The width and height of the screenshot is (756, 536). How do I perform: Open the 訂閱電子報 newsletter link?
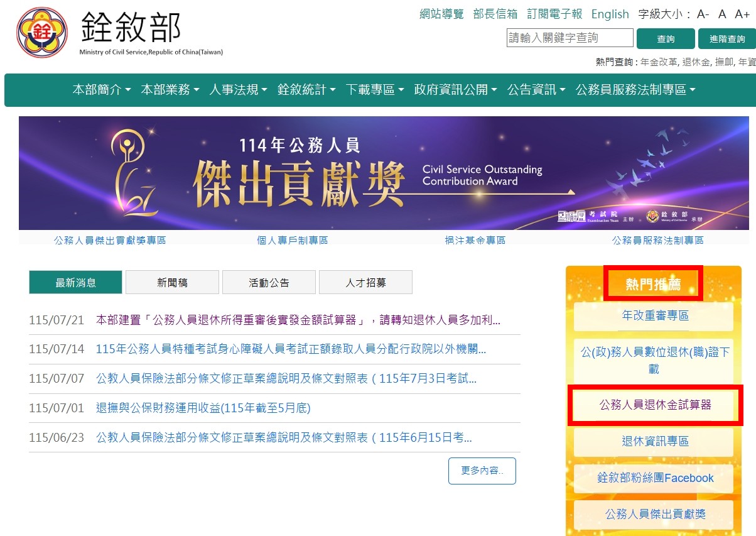(x=554, y=14)
